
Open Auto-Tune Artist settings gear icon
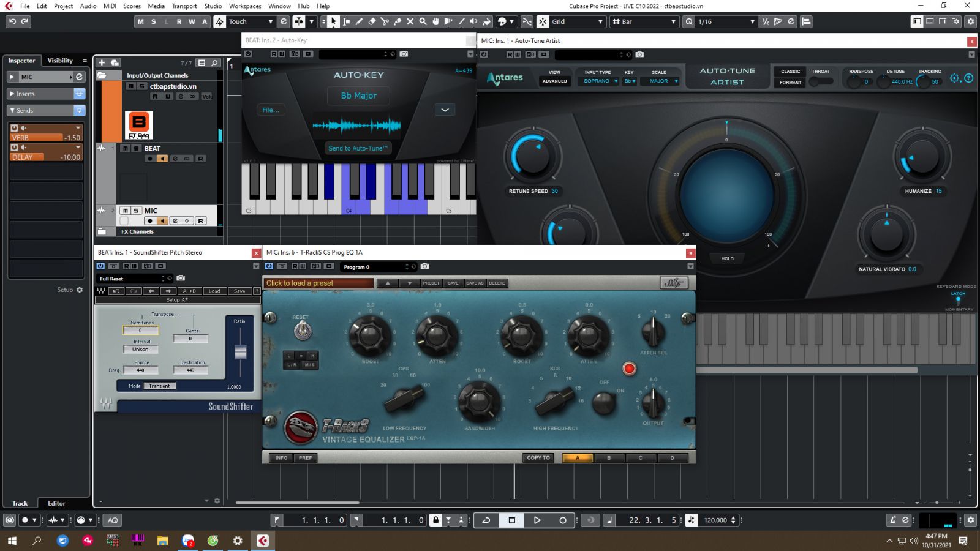pyautogui.click(x=954, y=78)
